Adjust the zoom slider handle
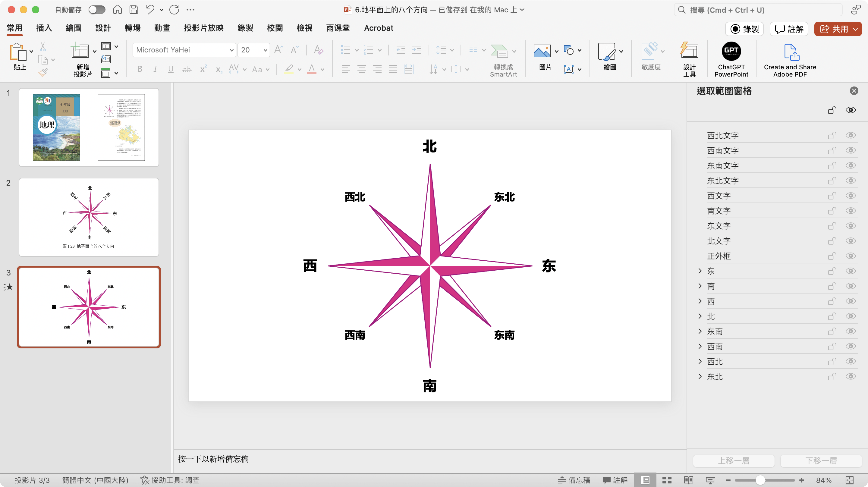Screen dimensions: 868x487 tap(760, 480)
